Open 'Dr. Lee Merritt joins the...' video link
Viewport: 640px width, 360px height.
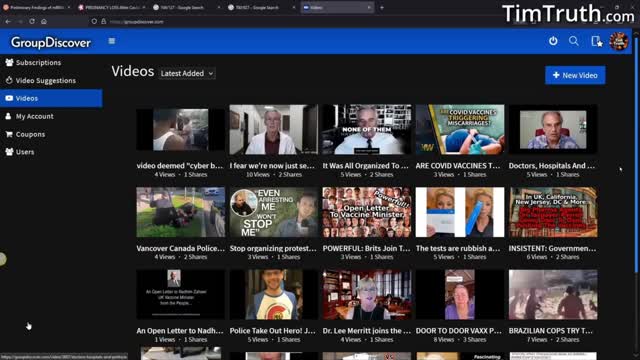367,331
